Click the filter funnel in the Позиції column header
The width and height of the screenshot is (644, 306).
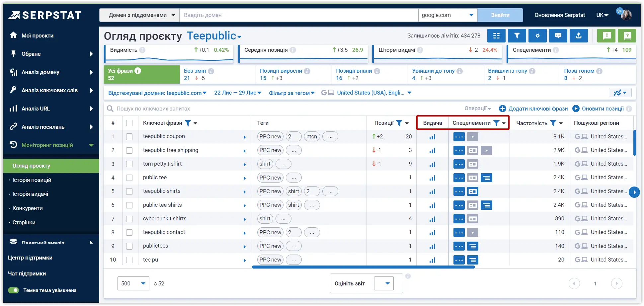(399, 123)
